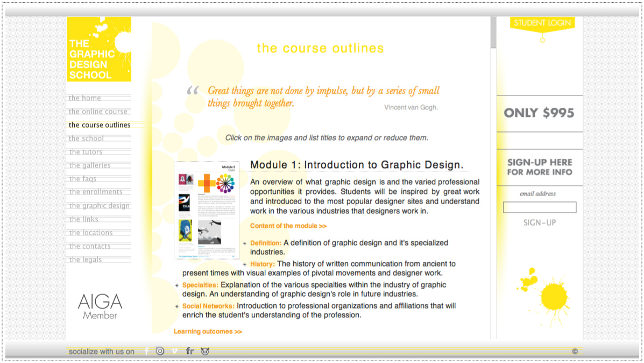Image resolution: width=644 pixels, height=363 pixels.
Task: Click the Vimeo 'v' social icon
Action: pyautogui.click(x=174, y=351)
